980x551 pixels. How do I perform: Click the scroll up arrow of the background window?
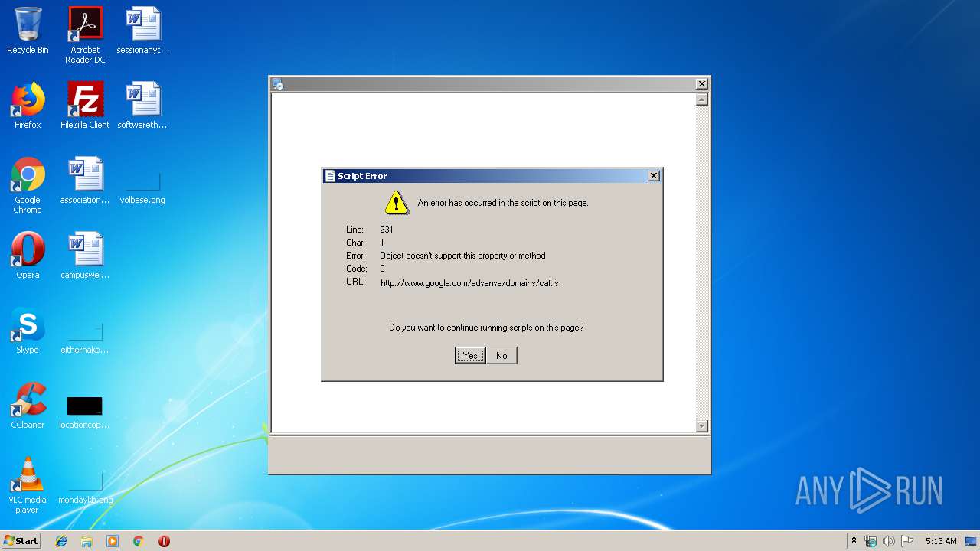[x=702, y=99]
